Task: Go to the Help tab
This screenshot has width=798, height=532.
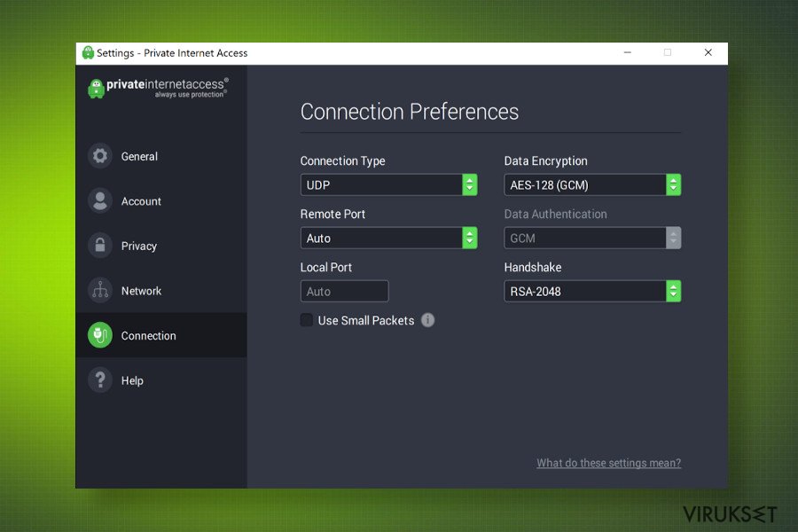Action: (161, 379)
